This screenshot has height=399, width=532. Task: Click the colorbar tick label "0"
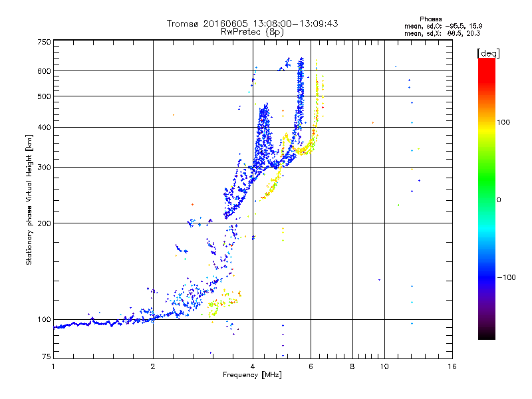pos(499,200)
